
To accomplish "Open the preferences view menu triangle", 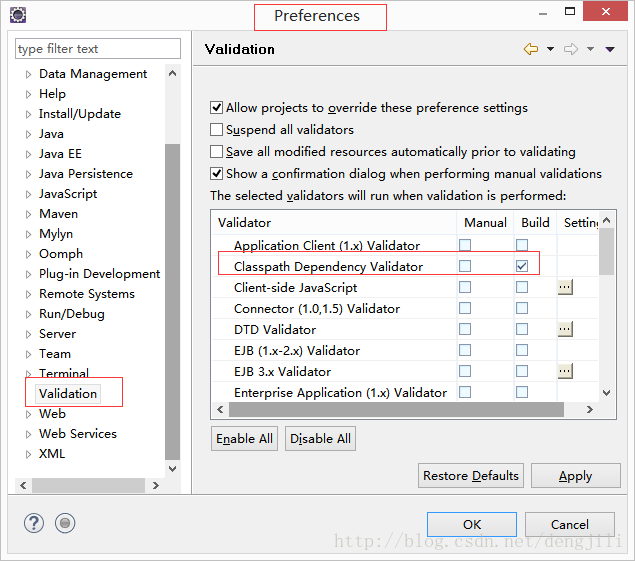I will tap(610, 49).
